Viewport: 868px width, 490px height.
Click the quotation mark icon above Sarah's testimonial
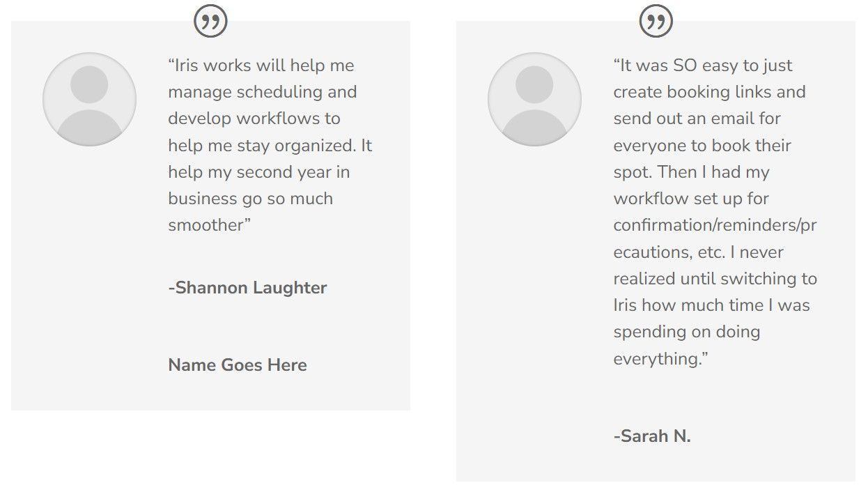pyautogui.click(x=656, y=21)
